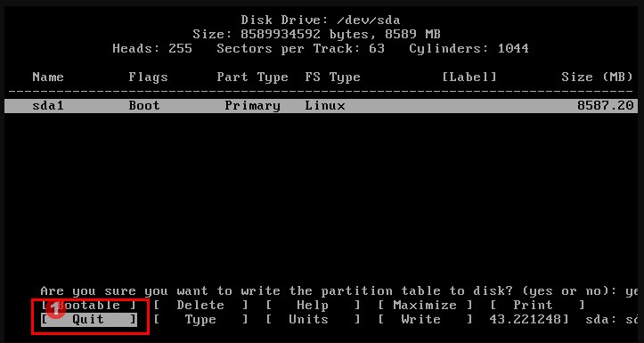Viewport: 644px width, 343px height.
Task: Select the Units menu option
Action: point(313,320)
